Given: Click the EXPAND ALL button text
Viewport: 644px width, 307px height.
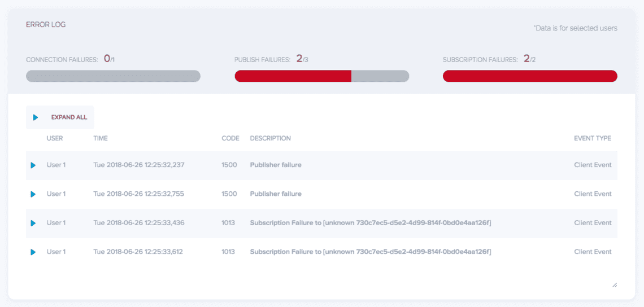Looking at the screenshot, I should [69, 117].
